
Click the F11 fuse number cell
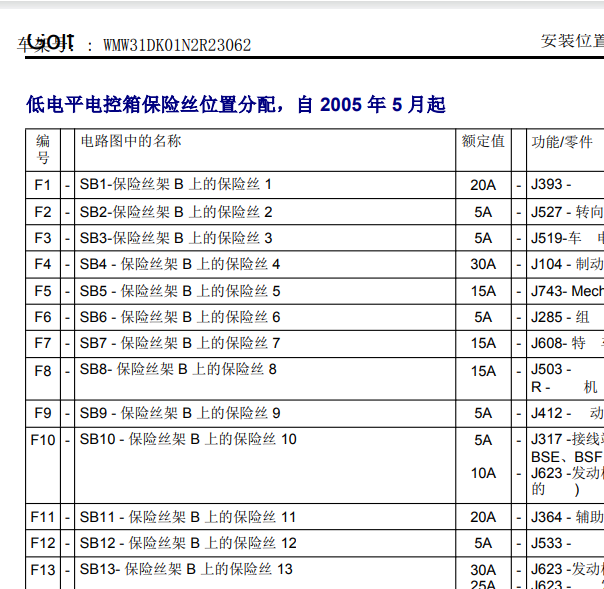pos(43,517)
